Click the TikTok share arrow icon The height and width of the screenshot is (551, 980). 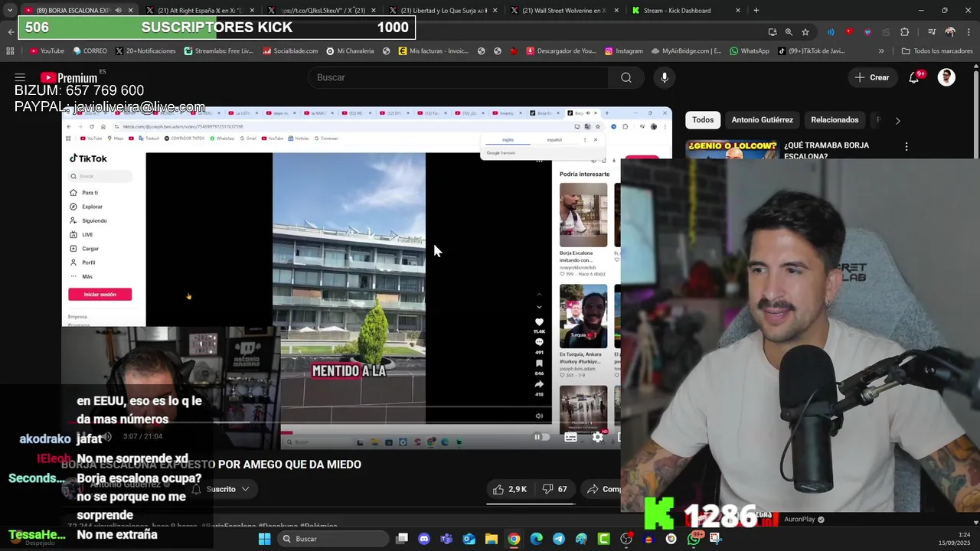539,384
